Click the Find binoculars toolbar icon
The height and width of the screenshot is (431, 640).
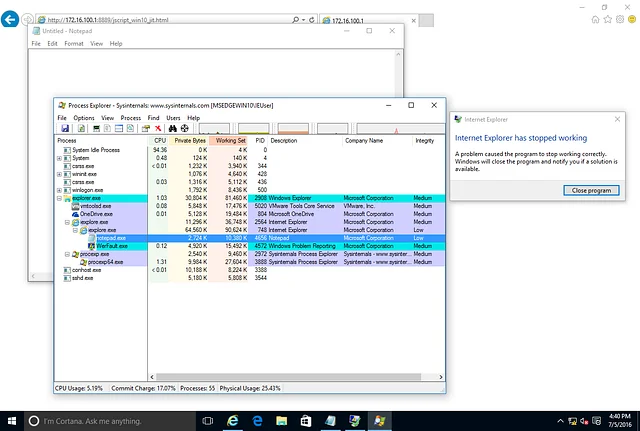(x=172, y=129)
